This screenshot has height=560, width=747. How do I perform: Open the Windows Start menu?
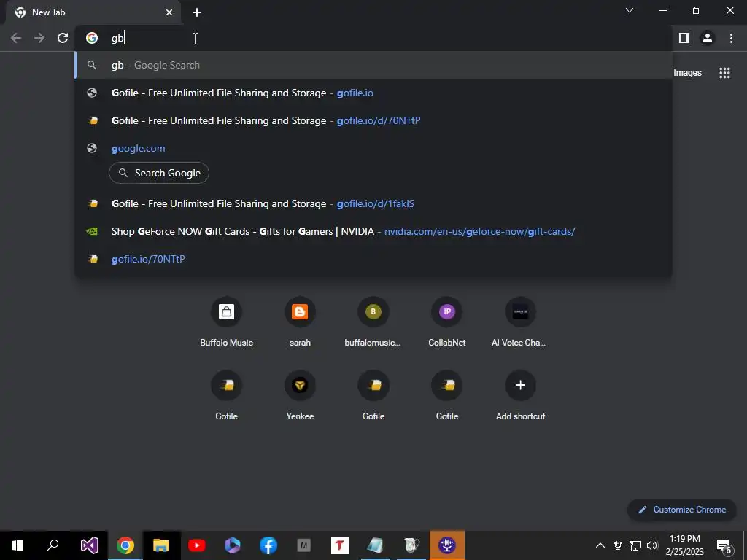click(18, 545)
